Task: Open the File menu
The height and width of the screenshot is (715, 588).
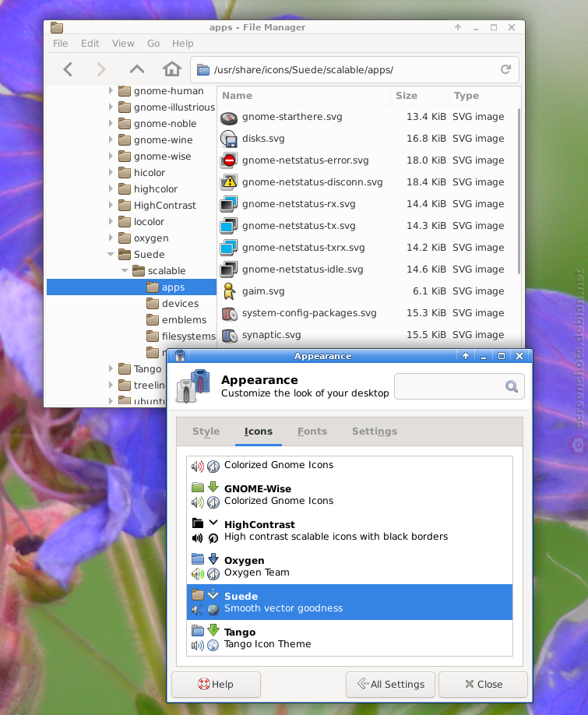Action: click(60, 44)
